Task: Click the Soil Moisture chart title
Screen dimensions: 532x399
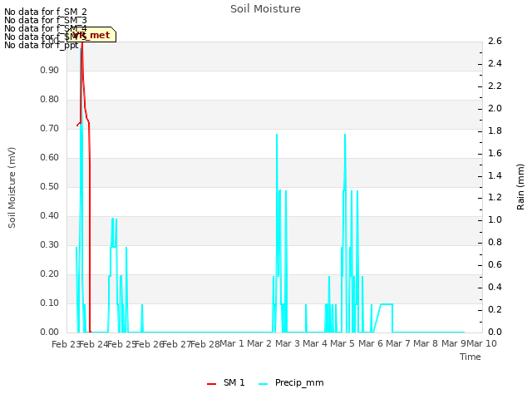Action: click(265, 9)
